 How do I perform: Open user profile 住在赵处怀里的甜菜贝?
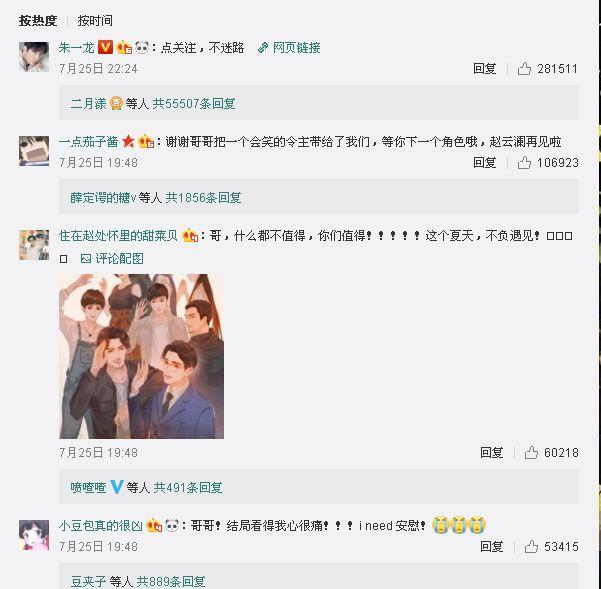(118, 236)
